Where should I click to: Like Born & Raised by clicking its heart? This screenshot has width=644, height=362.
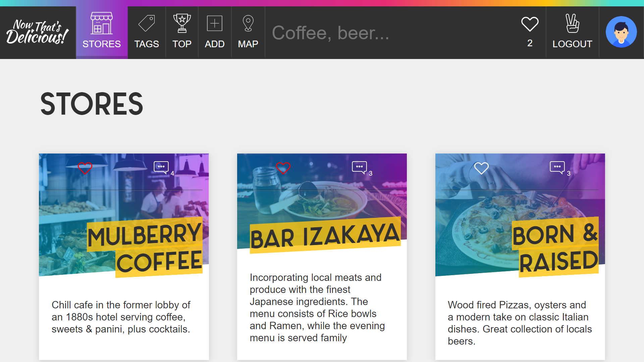pos(482,168)
